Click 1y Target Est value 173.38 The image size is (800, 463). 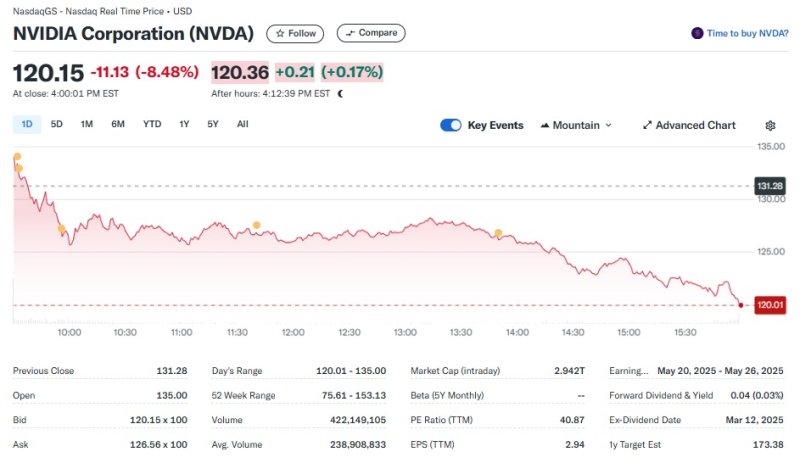tap(768, 445)
